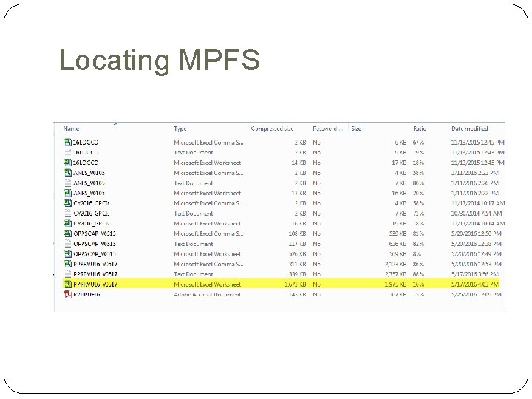The height and width of the screenshot is (399, 532).
Task: Click the 14 KB compressed size cell
Action: coord(299,163)
